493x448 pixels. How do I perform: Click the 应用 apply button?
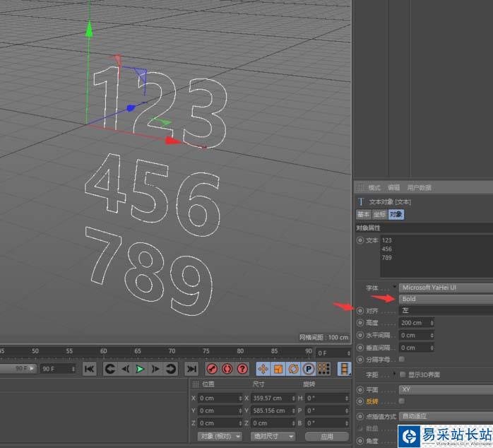[327, 437]
